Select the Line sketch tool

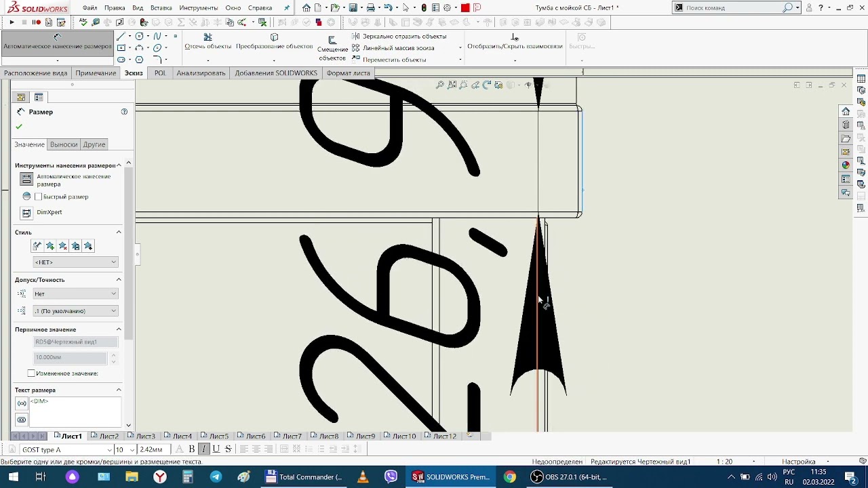(x=121, y=37)
